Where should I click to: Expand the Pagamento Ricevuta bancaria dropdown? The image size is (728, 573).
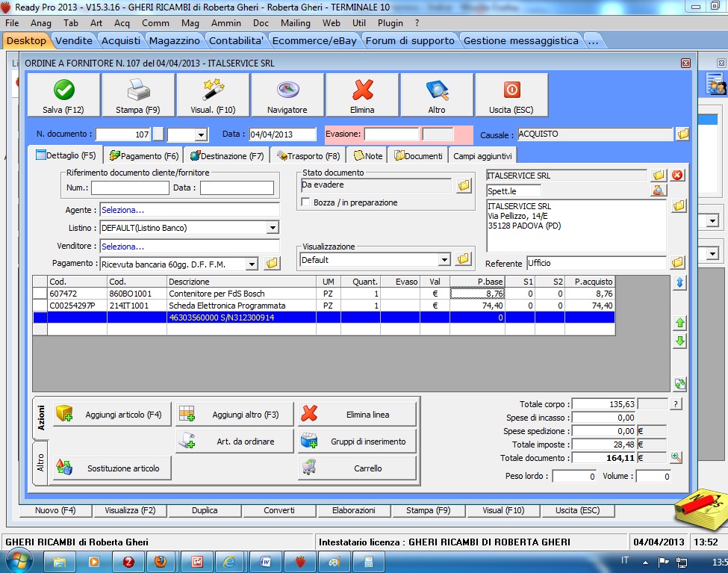coord(252,264)
